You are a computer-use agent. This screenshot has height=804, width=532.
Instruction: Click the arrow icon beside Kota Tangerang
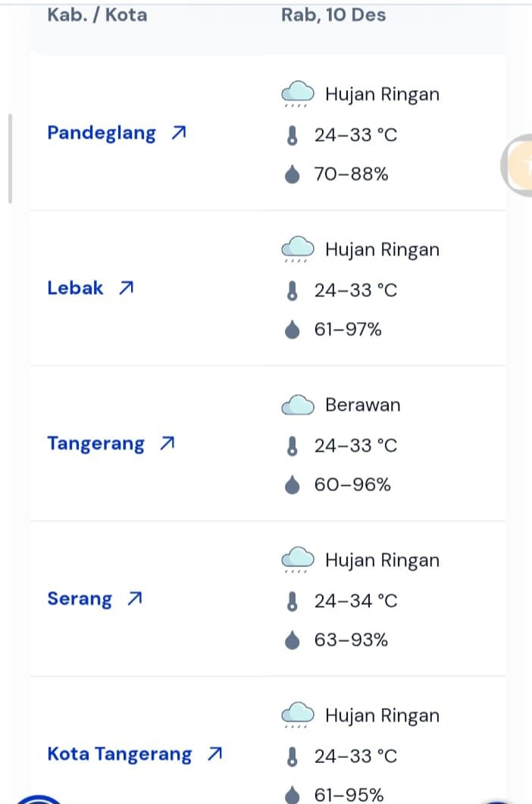pyautogui.click(x=214, y=754)
